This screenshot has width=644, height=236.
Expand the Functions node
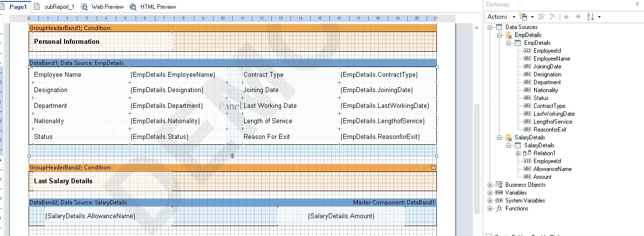tap(490, 208)
